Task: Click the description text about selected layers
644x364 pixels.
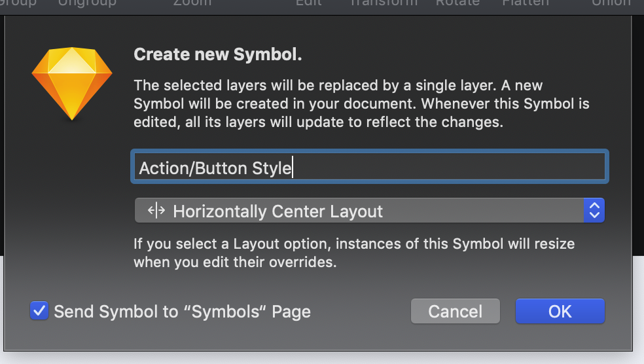Action: 361,103
